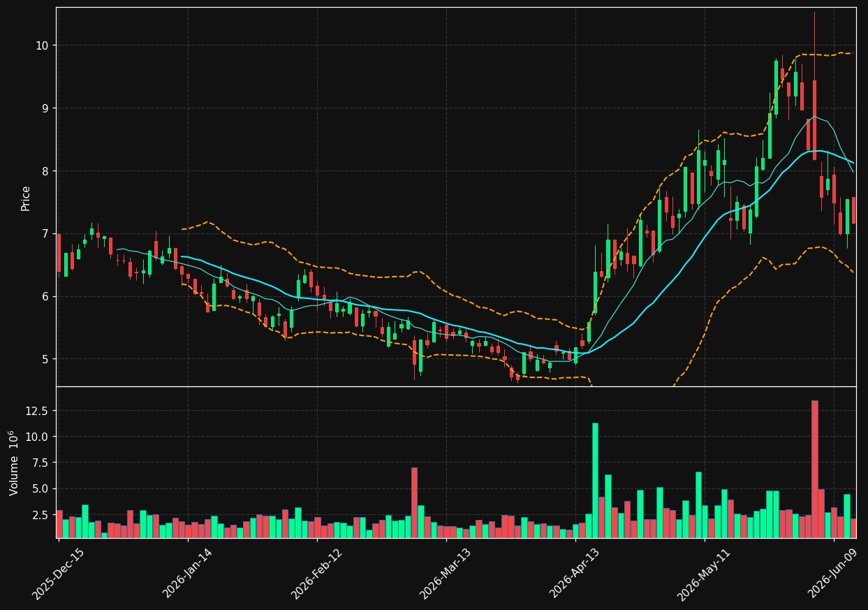This screenshot has width=868, height=610.
Task: Select the price tick label '8'
Action: 47,171
